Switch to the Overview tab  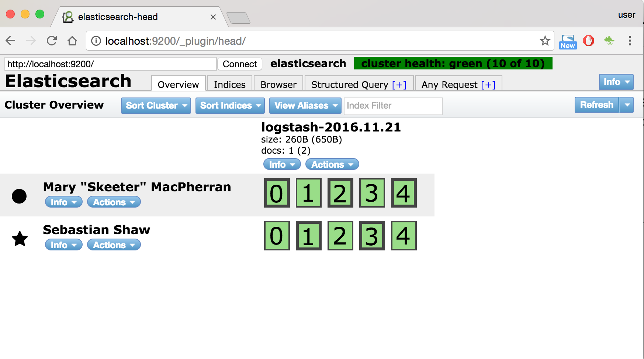click(178, 84)
